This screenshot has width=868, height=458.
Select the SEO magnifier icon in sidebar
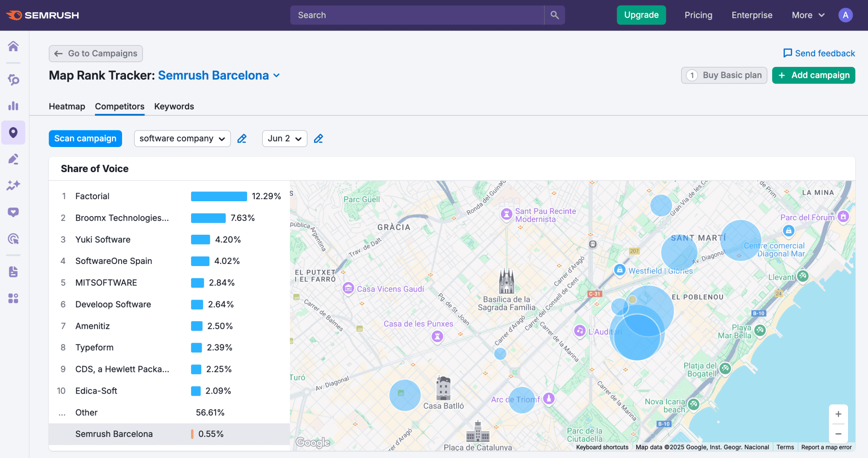(x=13, y=79)
